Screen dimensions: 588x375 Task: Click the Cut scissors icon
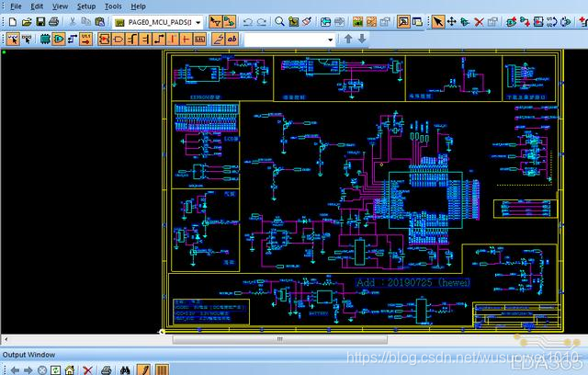click(72, 22)
